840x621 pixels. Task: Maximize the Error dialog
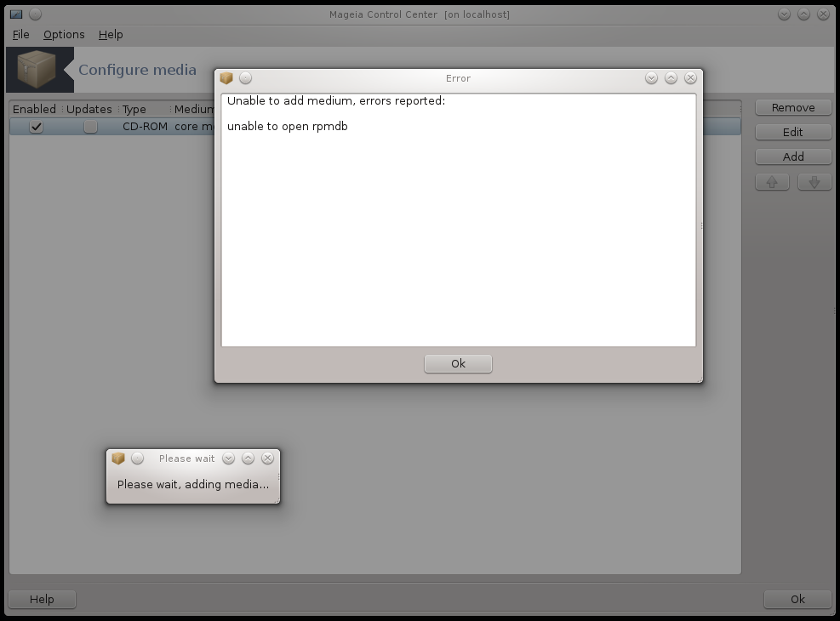tap(671, 78)
